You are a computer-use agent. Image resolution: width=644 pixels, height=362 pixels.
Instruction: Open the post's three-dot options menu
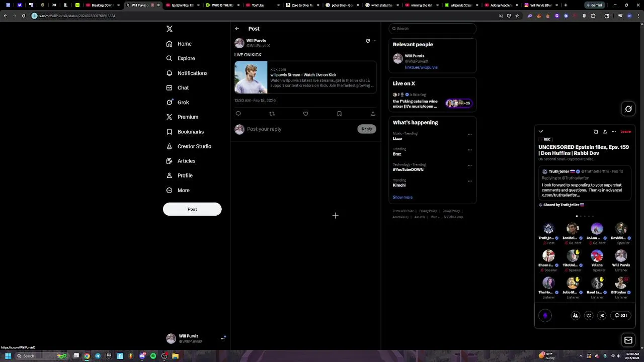[374, 41]
